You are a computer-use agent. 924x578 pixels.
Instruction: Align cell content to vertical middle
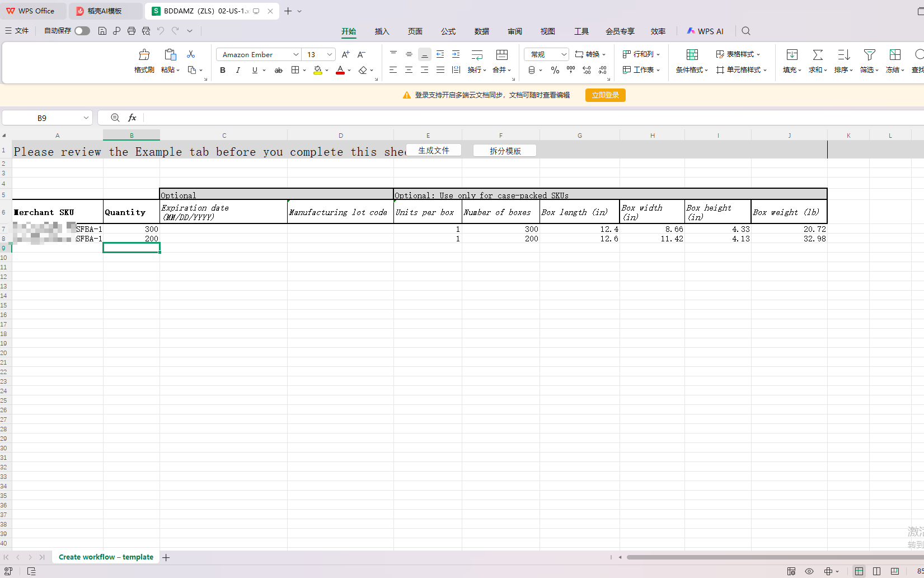click(409, 54)
